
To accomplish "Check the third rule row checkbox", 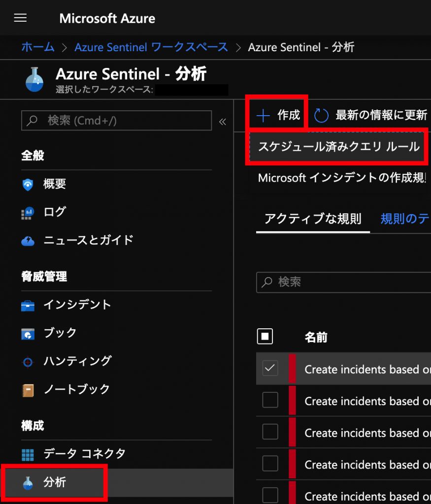I will click(x=270, y=432).
